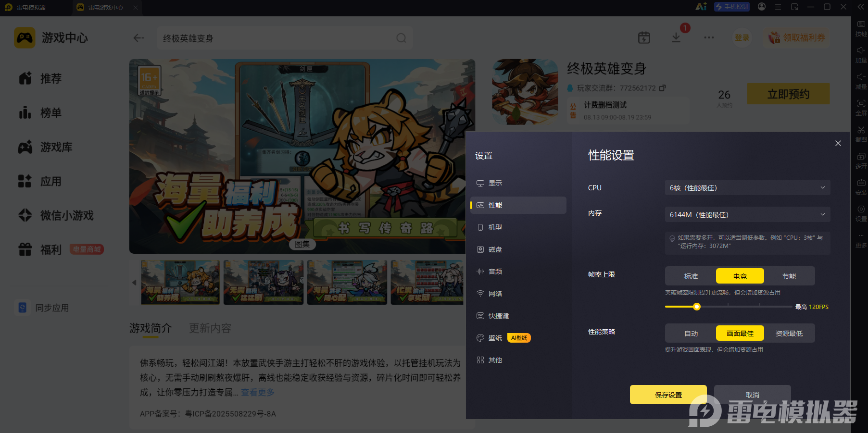Open the 查看更多 link
This screenshot has width=868, height=433.
258,392
